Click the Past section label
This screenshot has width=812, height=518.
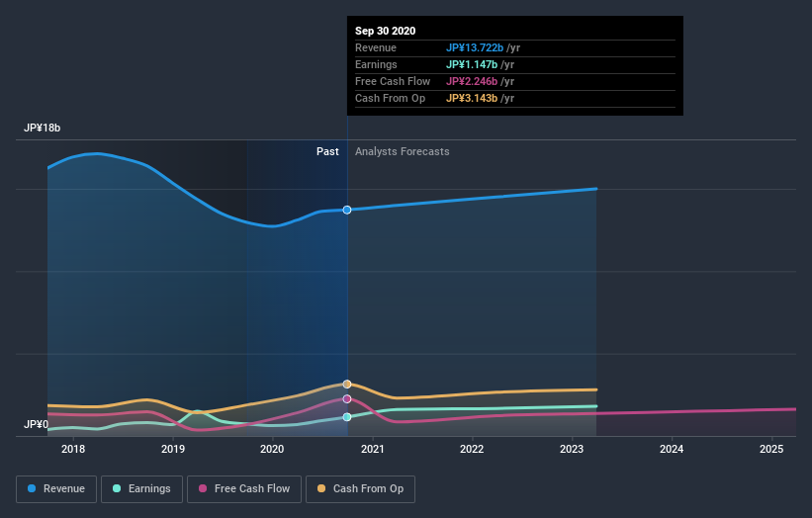click(x=327, y=151)
